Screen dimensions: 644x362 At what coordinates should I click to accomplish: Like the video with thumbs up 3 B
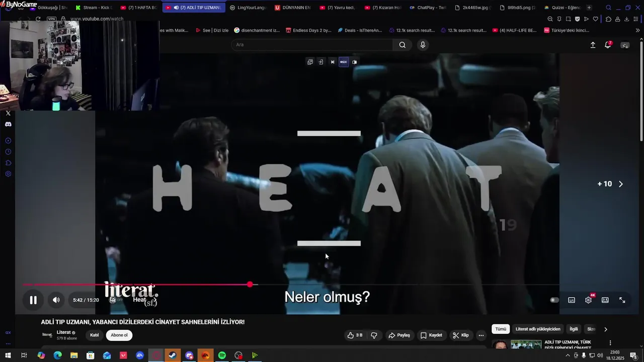pyautogui.click(x=355, y=335)
